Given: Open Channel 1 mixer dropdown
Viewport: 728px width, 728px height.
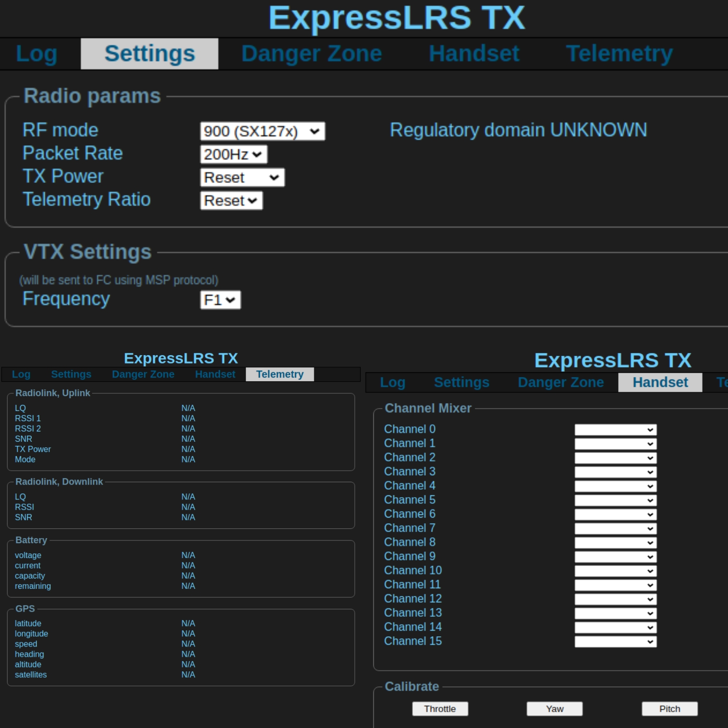Looking at the screenshot, I should pyautogui.click(x=615, y=444).
